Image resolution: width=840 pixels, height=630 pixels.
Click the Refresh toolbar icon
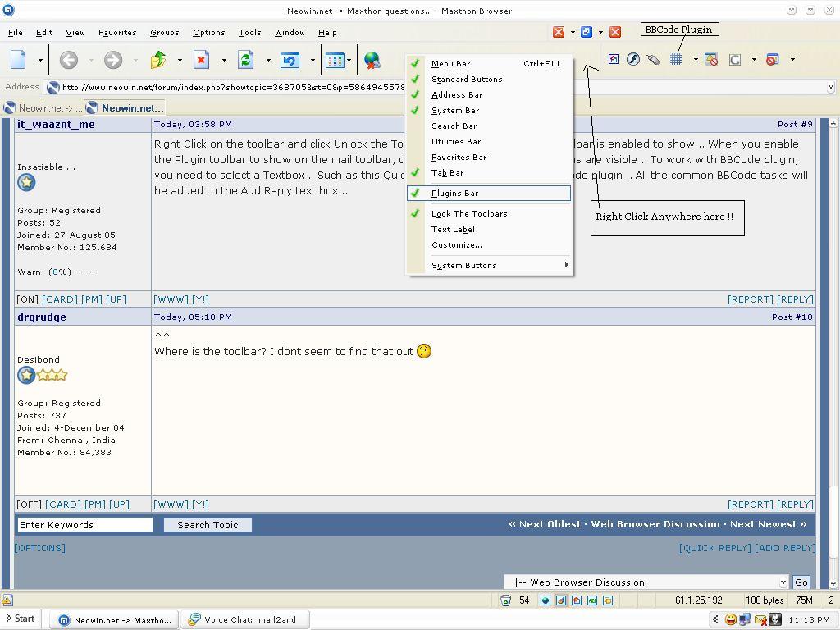point(245,60)
